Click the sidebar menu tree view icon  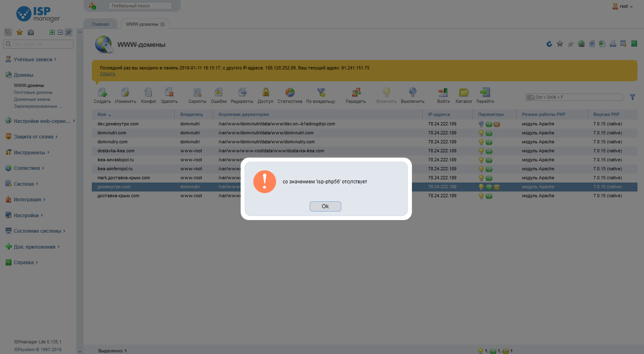[x=8, y=32]
